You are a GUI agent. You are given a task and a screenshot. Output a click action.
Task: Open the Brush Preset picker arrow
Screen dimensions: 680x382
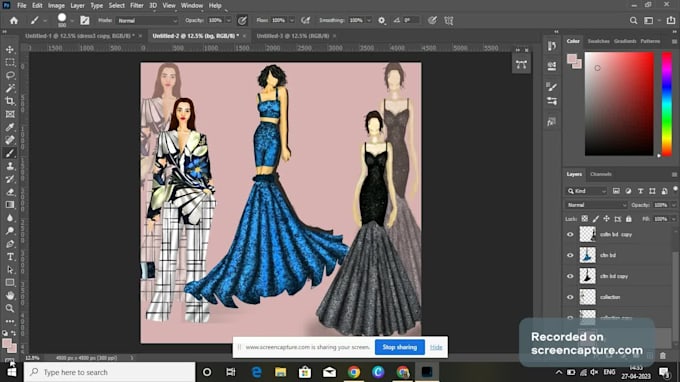(x=72, y=20)
